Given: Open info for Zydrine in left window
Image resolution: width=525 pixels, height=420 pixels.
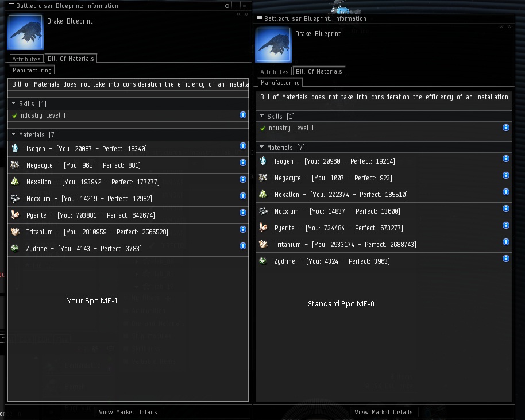Looking at the screenshot, I should [243, 246].
